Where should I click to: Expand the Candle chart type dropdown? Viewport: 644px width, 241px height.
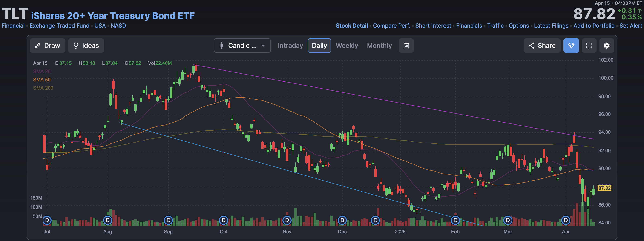pyautogui.click(x=242, y=46)
